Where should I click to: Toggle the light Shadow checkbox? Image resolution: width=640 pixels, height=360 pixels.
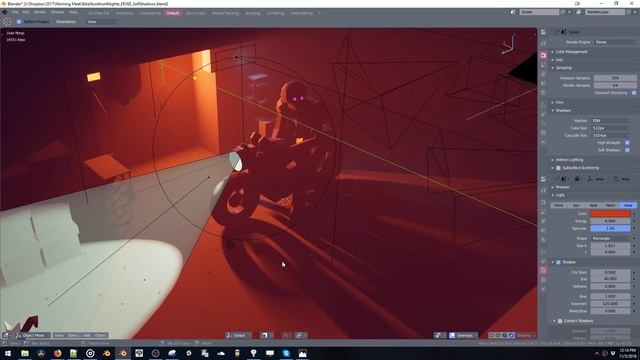point(558,262)
